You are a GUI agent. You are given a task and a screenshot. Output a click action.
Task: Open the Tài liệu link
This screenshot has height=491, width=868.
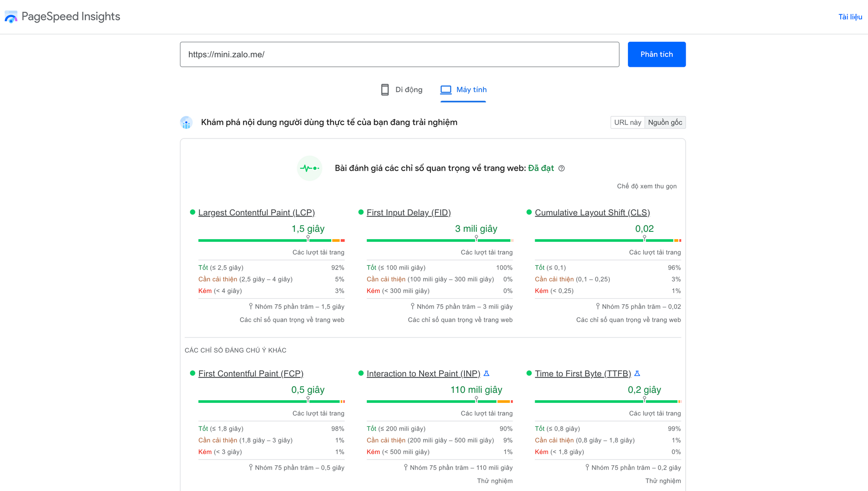[850, 17]
